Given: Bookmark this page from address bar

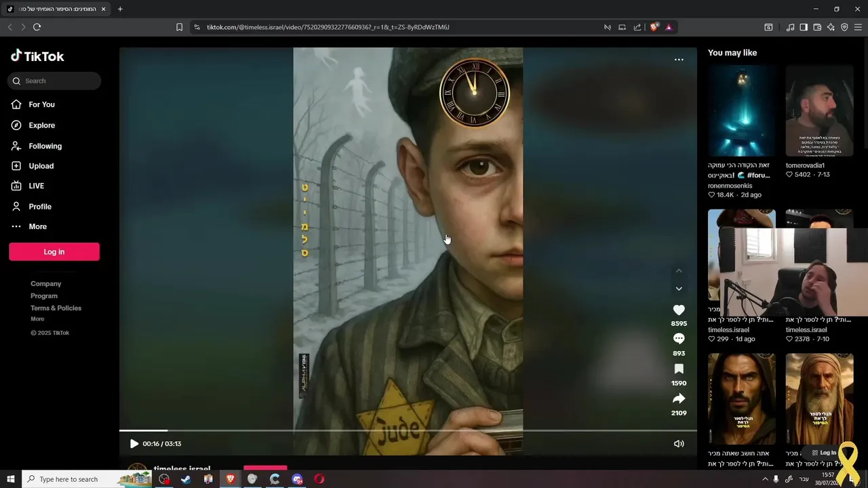Looking at the screenshot, I should coord(179,27).
